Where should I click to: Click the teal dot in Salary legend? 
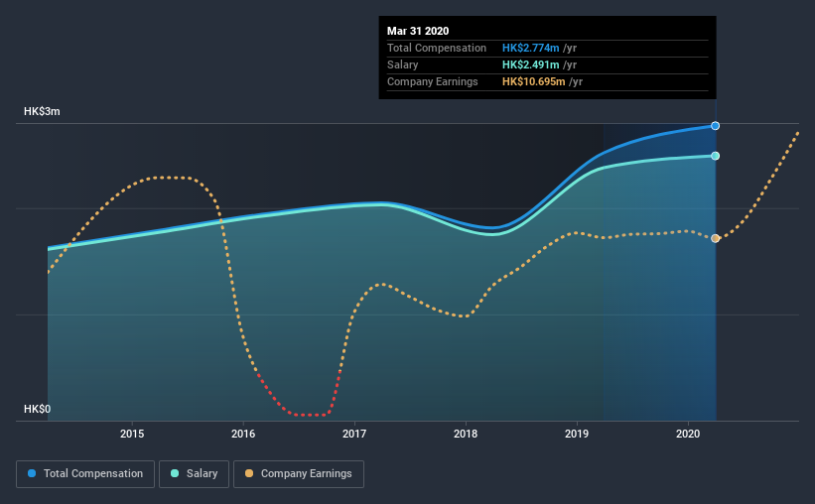[175, 473]
